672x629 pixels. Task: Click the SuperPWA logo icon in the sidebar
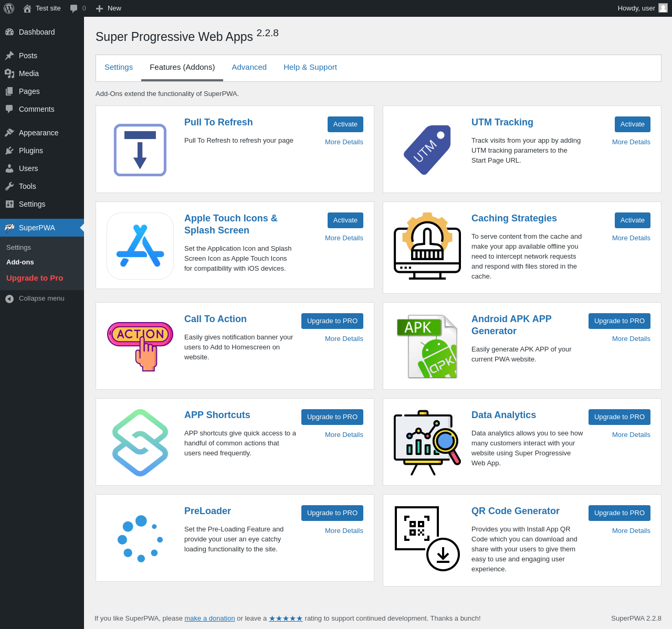pyautogui.click(x=9, y=228)
